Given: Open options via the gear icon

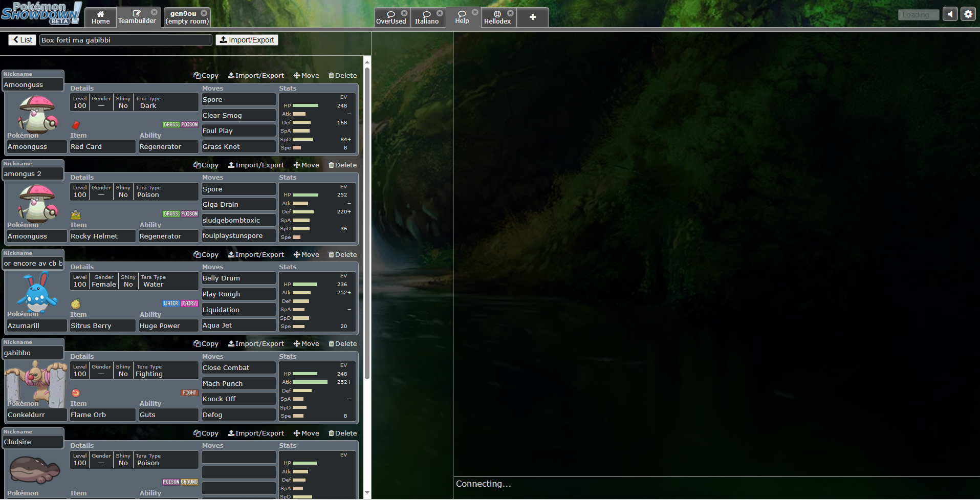Looking at the screenshot, I should [968, 14].
